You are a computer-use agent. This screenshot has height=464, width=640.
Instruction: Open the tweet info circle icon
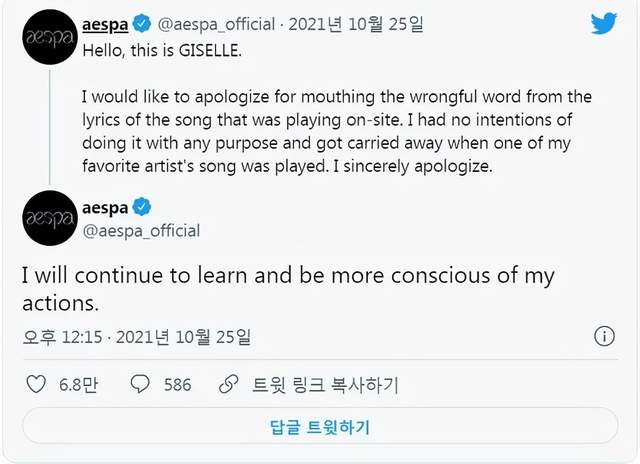pyautogui.click(x=604, y=335)
